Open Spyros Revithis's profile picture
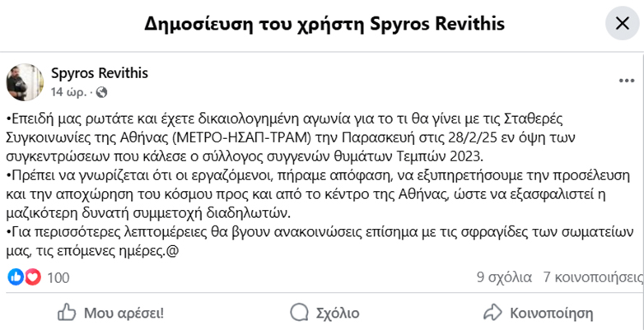644x330 pixels. coord(26,81)
